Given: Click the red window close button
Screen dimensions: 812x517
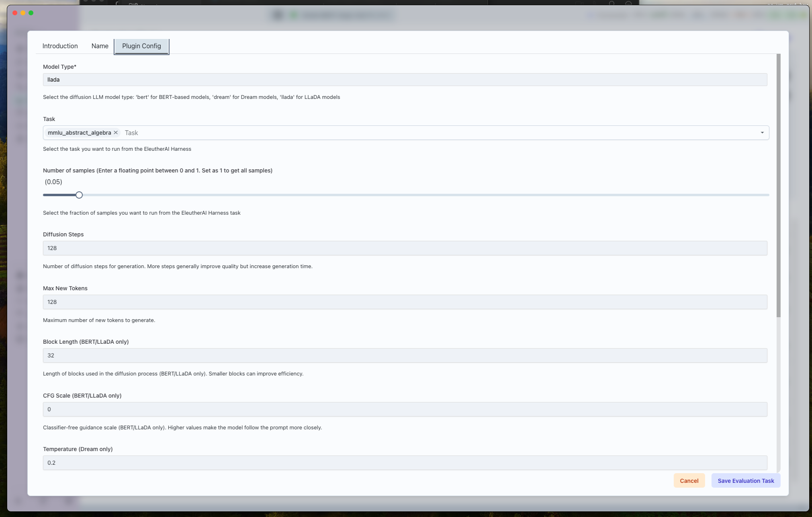Looking at the screenshot, I should [x=15, y=13].
